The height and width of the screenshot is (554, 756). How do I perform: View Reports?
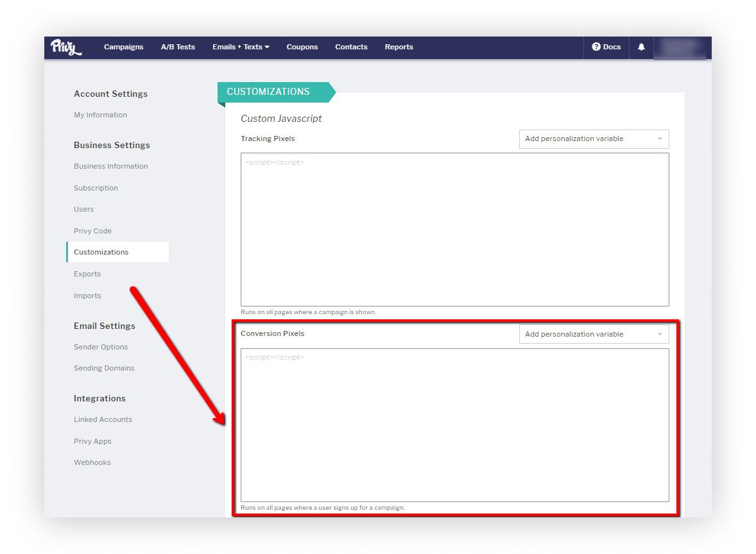(399, 47)
